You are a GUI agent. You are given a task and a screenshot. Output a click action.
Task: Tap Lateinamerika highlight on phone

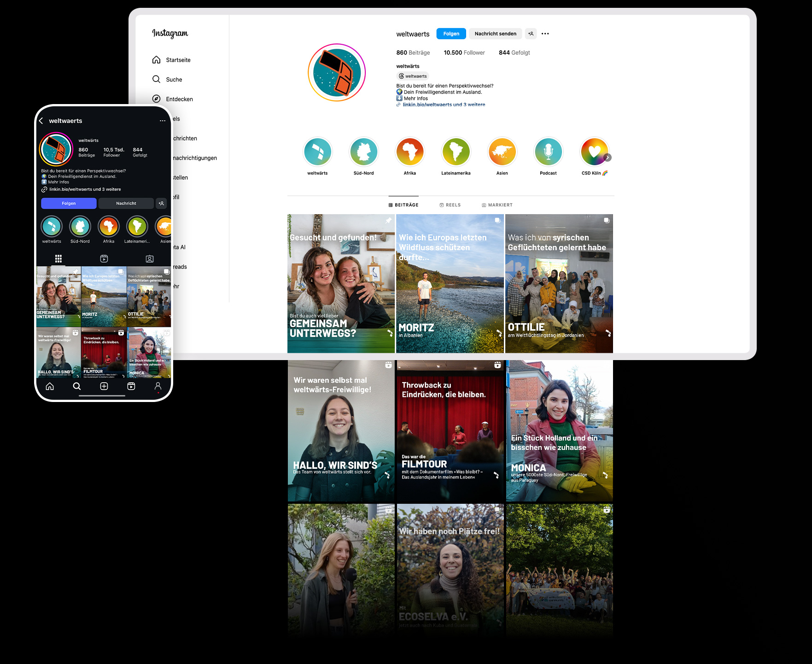click(x=137, y=229)
